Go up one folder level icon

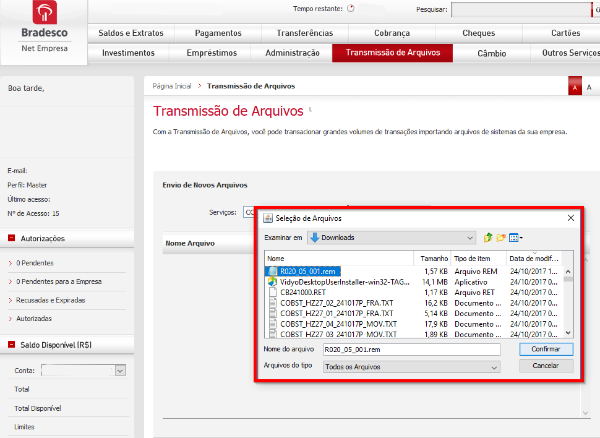488,238
